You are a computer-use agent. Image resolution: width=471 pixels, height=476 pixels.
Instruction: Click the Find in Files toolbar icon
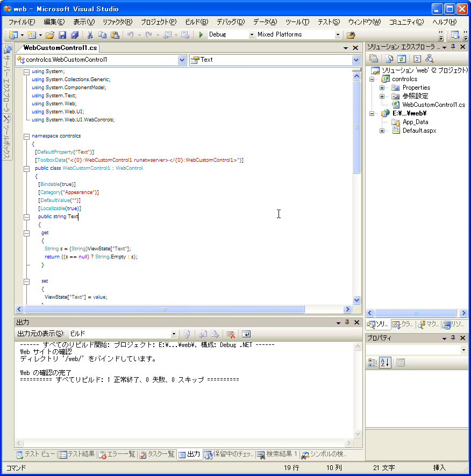click(x=351, y=35)
